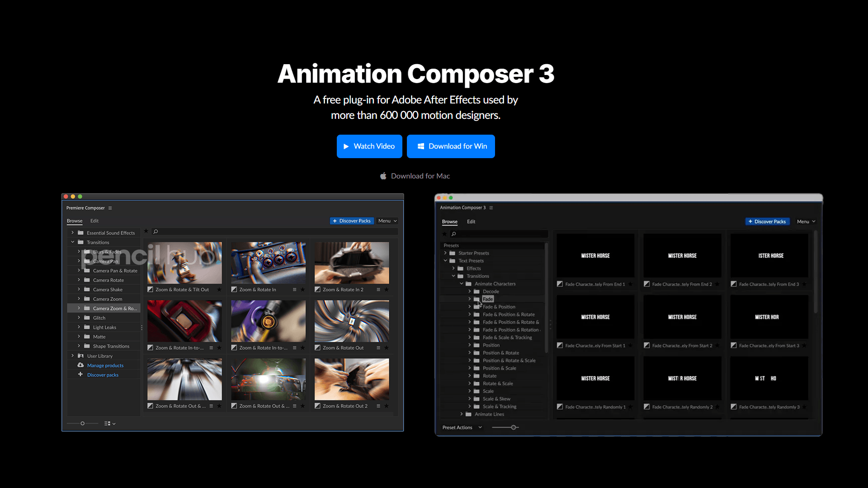
Task: Expand the Glitch folder
Action: coord(79,318)
